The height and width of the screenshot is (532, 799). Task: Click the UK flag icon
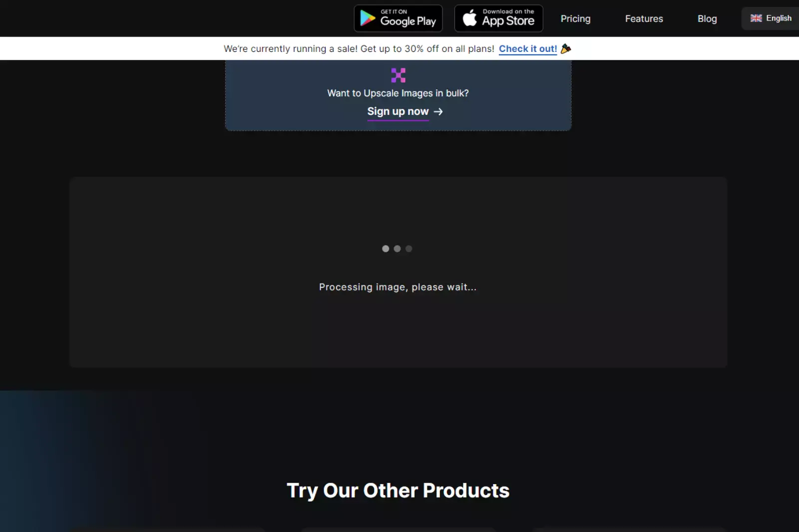pyautogui.click(x=756, y=18)
